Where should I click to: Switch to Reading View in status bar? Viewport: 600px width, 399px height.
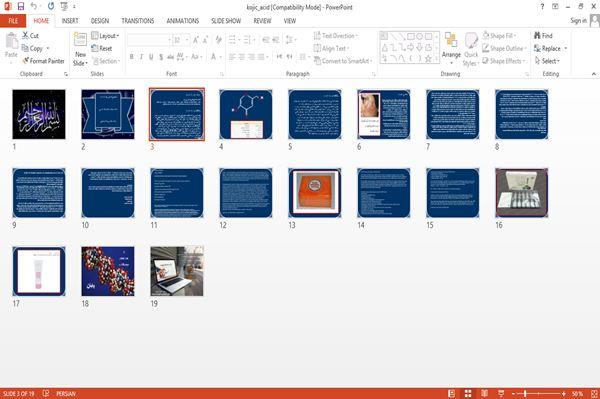(484, 393)
